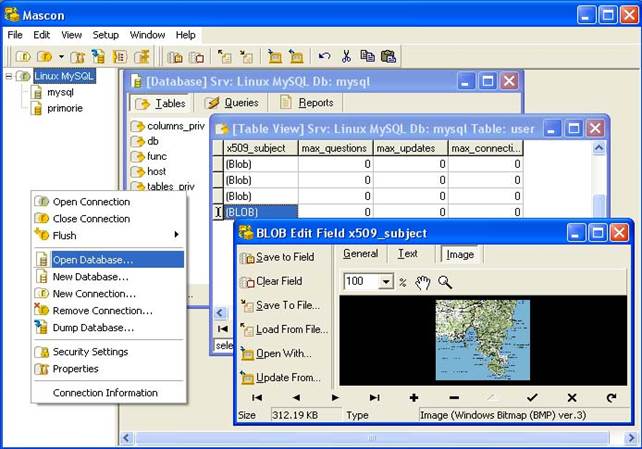
Task: Select the hand pan tool in BLOB editor
Action: tap(423, 283)
